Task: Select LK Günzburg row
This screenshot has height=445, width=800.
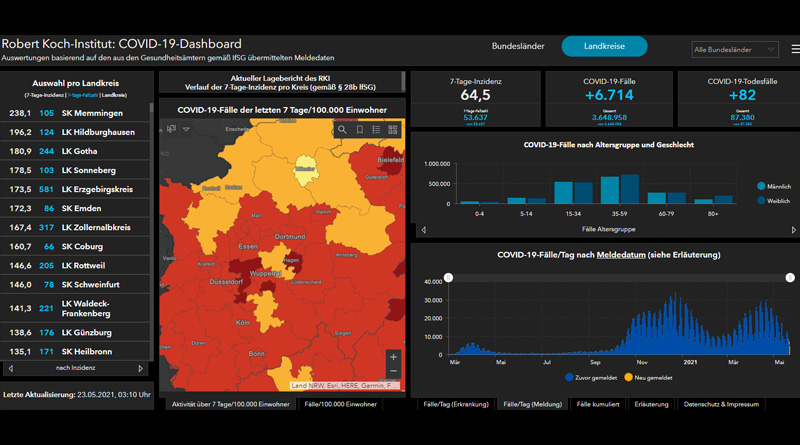Action: (75, 332)
